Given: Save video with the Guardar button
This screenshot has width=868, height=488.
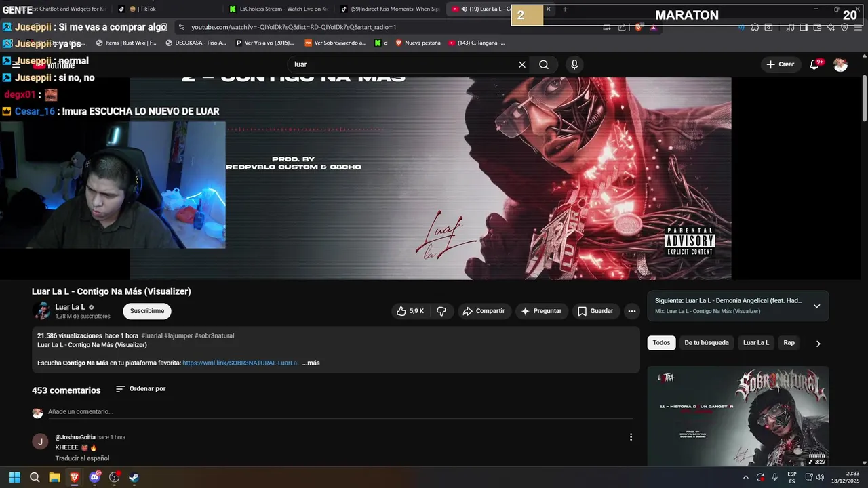Looking at the screenshot, I should [595, 311].
